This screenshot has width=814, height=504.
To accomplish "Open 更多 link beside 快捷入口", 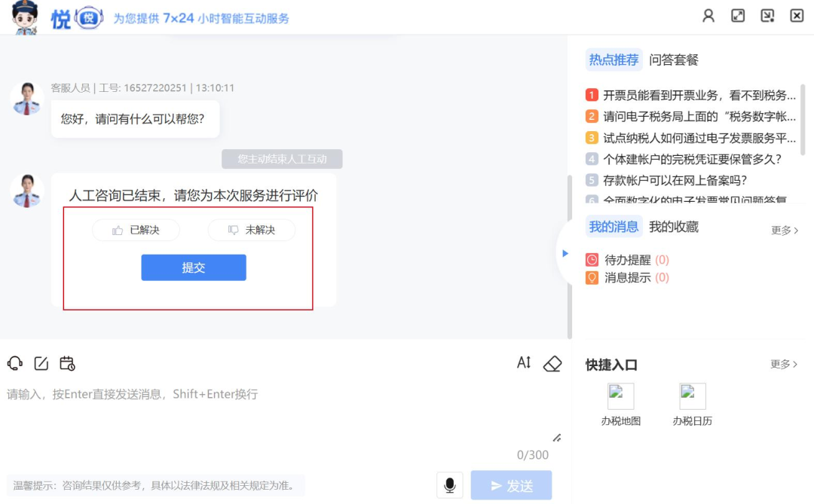I will 784,364.
